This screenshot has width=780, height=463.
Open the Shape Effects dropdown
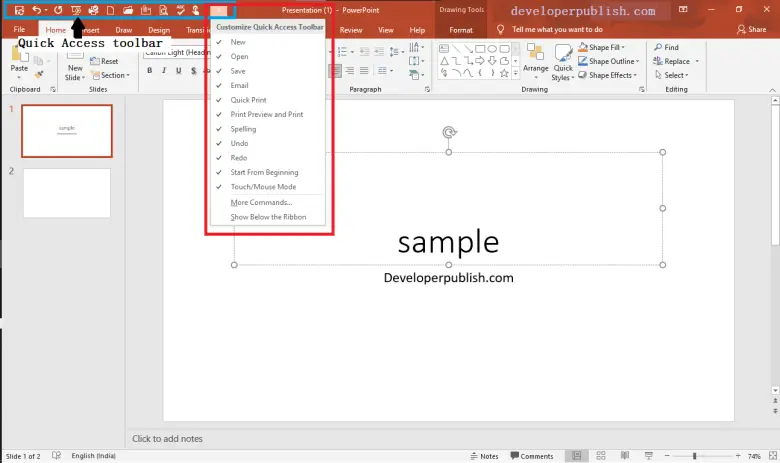608,75
